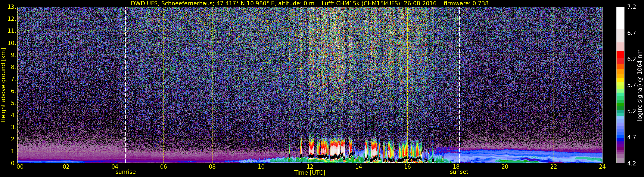Image resolution: width=644 pixels, height=177 pixels.
Task: Click the height axis tick '0.'
Action: point(13,163)
